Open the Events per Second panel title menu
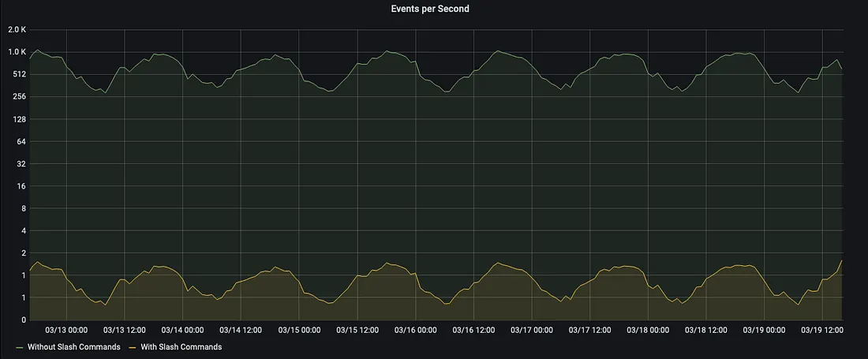The image size is (868, 359). (x=430, y=9)
